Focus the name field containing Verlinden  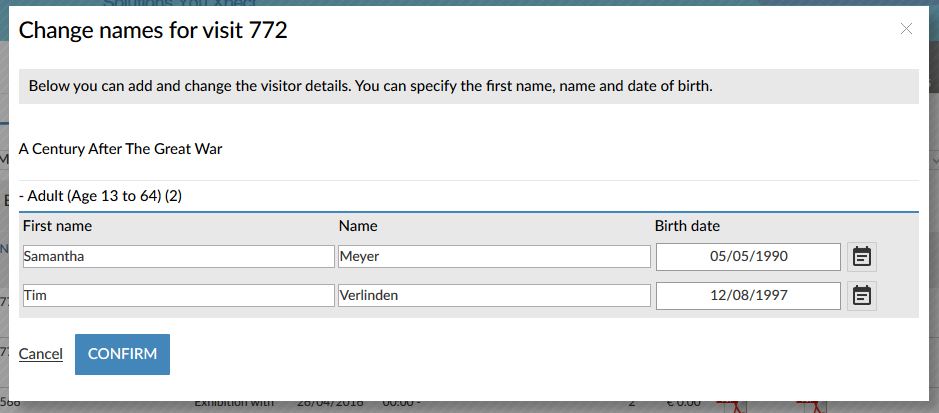[494, 296]
